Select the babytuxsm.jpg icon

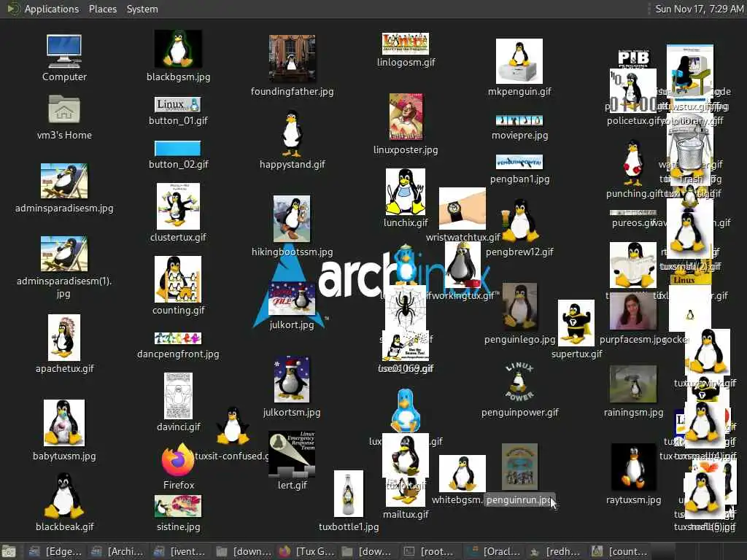[x=64, y=423]
